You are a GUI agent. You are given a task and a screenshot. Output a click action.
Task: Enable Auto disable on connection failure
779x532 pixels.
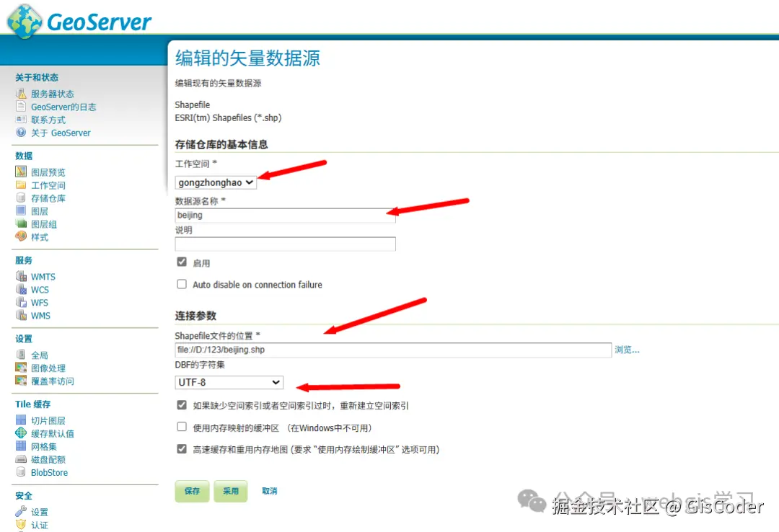[x=182, y=284]
